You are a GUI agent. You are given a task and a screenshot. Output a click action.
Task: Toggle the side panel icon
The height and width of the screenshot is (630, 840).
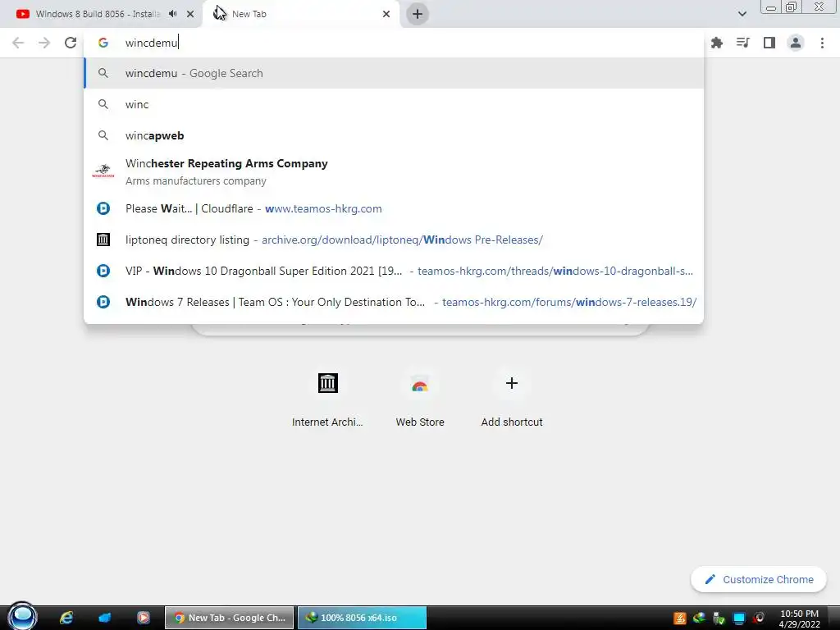click(769, 43)
